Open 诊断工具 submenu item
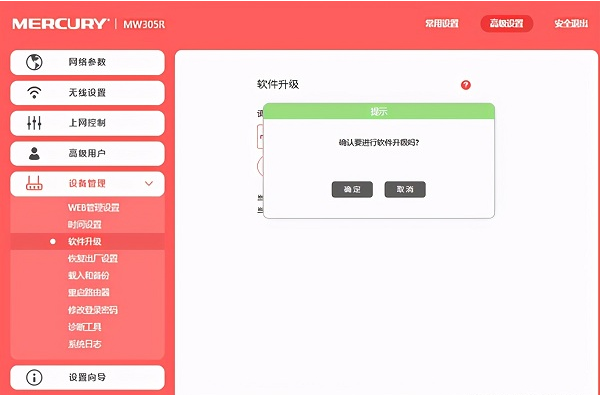 pos(85,327)
